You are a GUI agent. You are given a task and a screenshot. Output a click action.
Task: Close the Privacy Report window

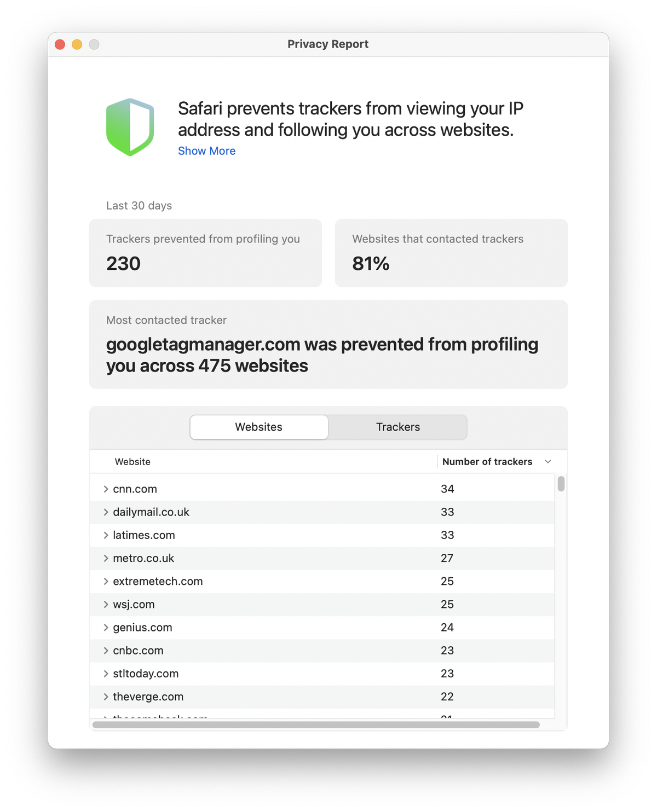pos(60,44)
